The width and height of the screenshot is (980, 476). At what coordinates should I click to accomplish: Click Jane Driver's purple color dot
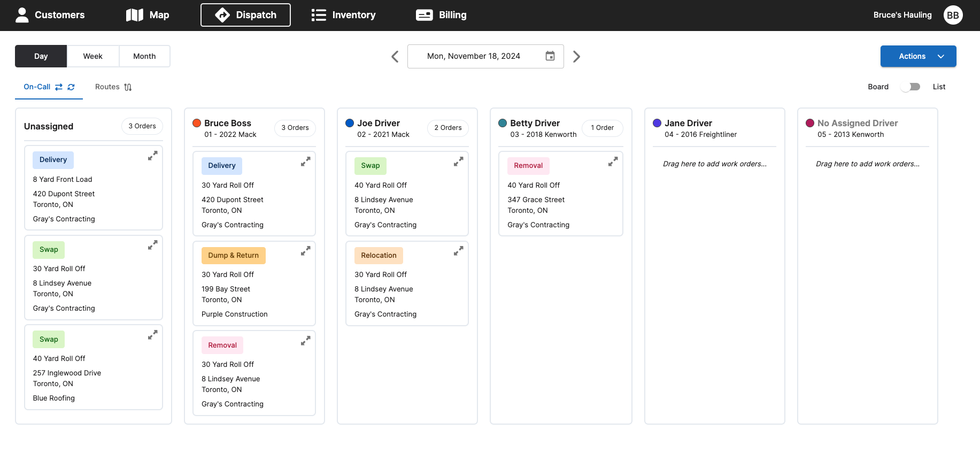pos(657,123)
